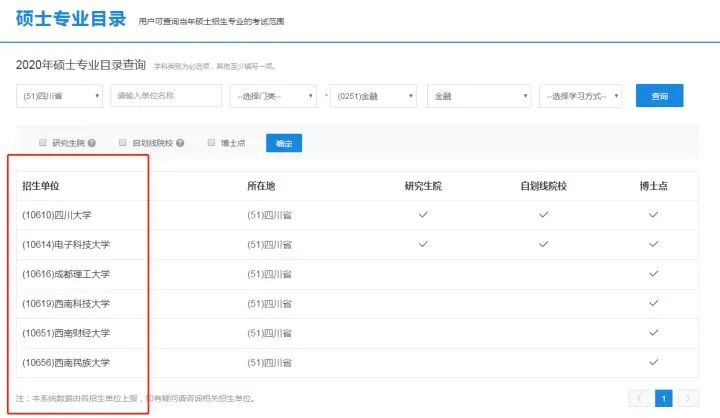Select page 1 in pagination
Image resolution: width=720 pixels, height=418 pixels.
(664, 398)
